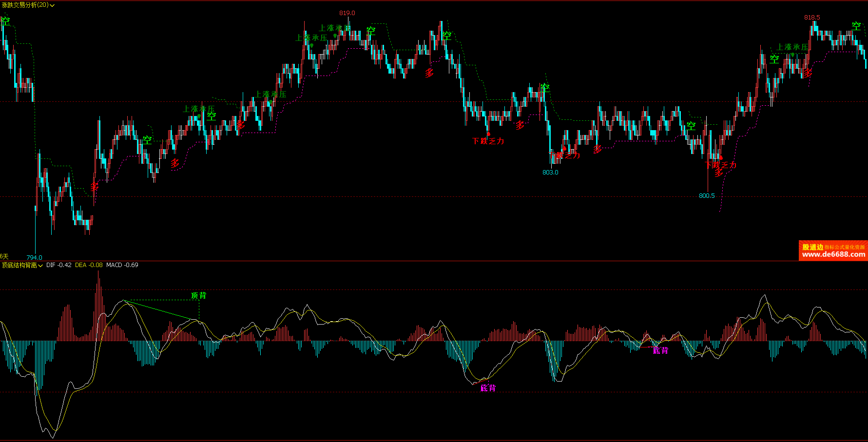Click the 800.5 low price marker
Image resolution: width=868 pixels, height=442 pixels.
point(707,196)
